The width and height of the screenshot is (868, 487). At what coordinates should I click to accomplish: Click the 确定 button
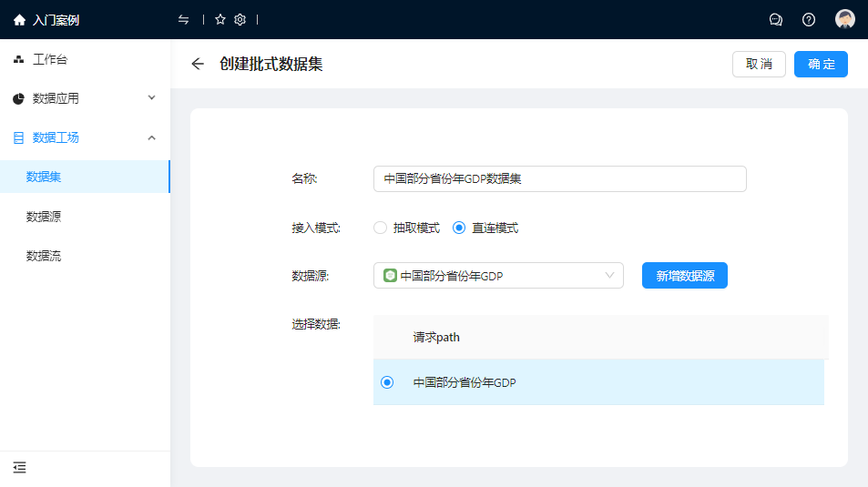(x=821, y=64)
